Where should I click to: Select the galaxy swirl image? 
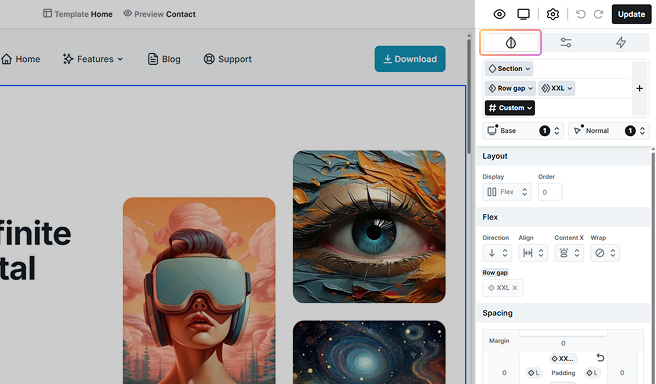pyautogui.click(x=369, y=352)
